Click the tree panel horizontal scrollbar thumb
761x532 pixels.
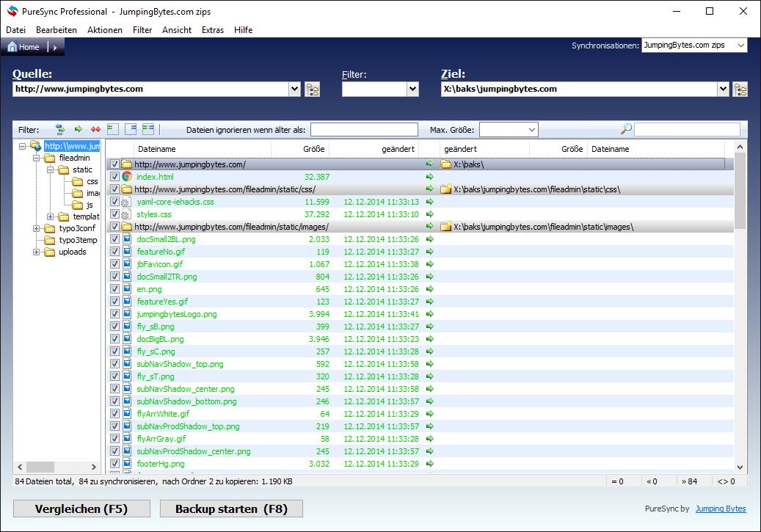40,467
